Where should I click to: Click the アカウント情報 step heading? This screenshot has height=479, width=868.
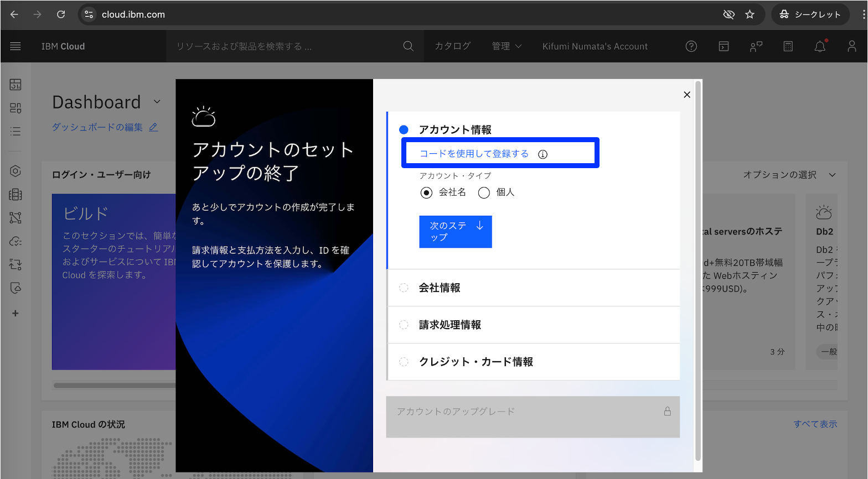[455, 129]
